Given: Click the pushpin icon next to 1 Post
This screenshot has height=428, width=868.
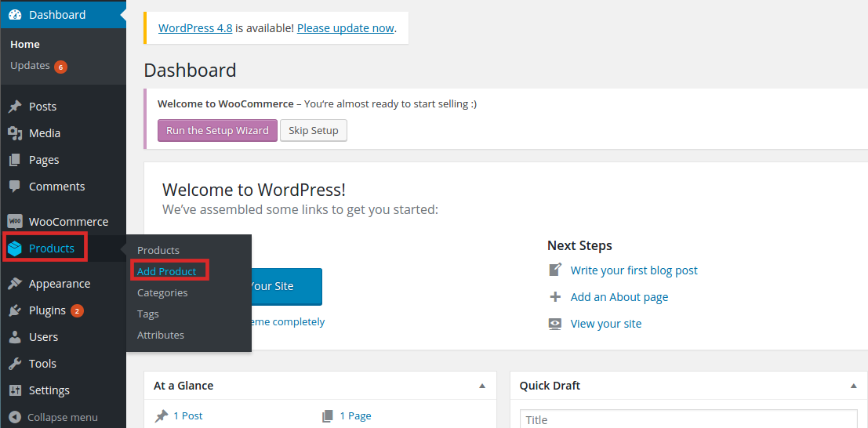Looking at the screenshot, I should [161, 415].
